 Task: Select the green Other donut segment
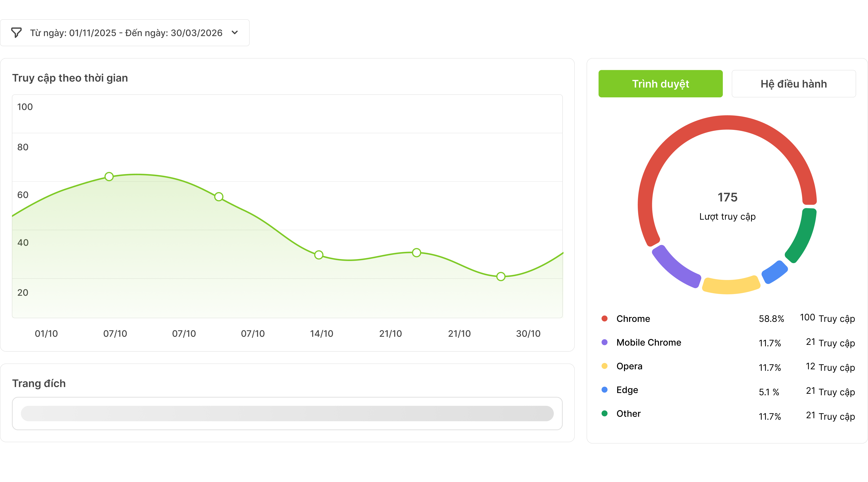coord(804,236)
